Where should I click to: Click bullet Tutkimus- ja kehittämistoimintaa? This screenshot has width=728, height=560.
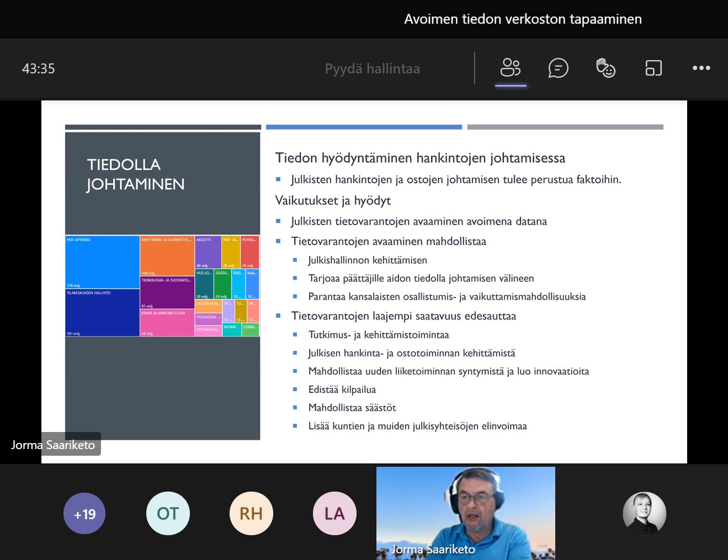click(379, 334)
